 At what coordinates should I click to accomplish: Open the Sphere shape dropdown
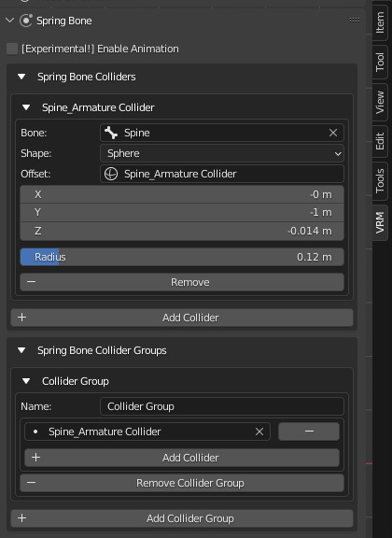click(x=222, y=153)
